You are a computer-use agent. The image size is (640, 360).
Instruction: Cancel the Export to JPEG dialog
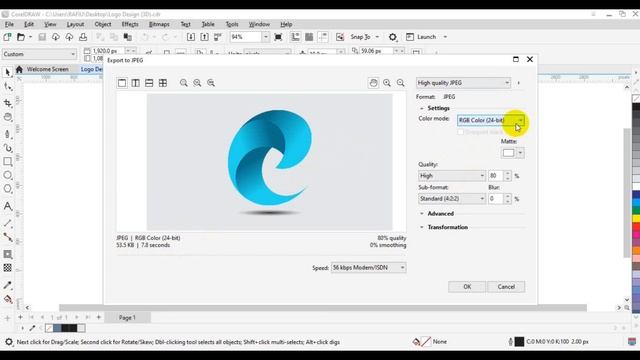[506, 287]
